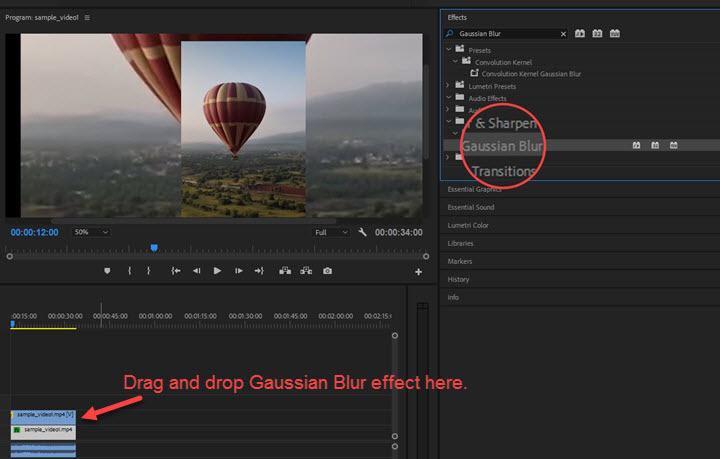
Task: Expand the Lumetri Presets folder
Action: pos(447,86)
